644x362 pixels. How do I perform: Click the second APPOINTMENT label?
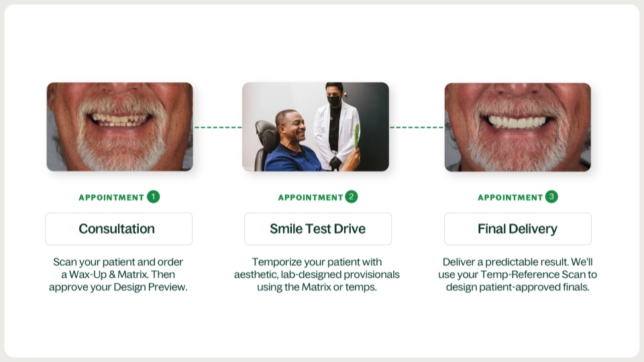pos(311,197)
